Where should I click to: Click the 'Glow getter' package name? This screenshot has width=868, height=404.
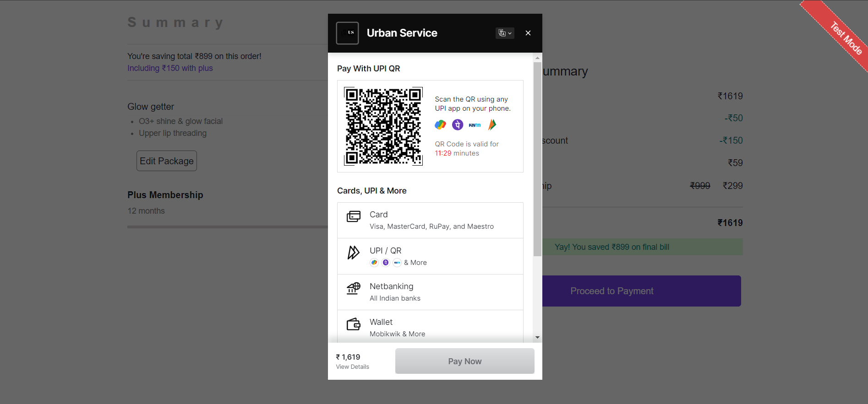point(151,107)
